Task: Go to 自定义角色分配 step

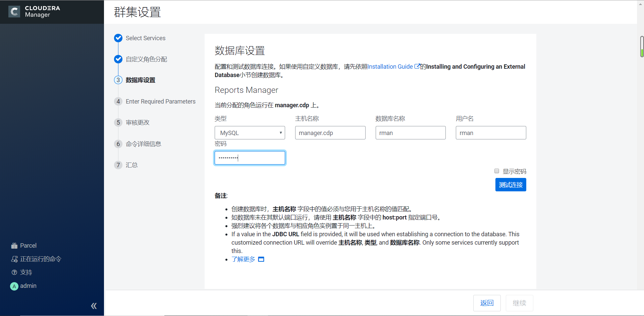Action: [x=146, y=59]
